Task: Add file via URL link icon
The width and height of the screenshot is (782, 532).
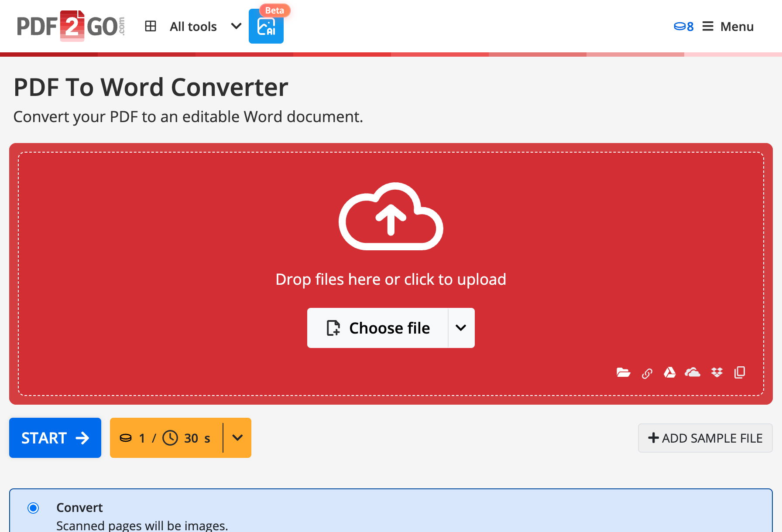Action: [647, 373]
